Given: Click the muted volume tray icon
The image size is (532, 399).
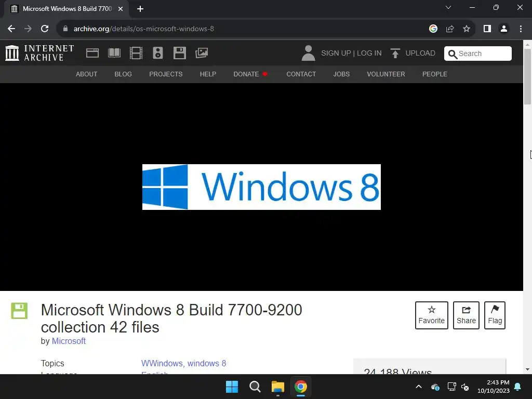Looking at the screenshot, I should click(465, 387).
